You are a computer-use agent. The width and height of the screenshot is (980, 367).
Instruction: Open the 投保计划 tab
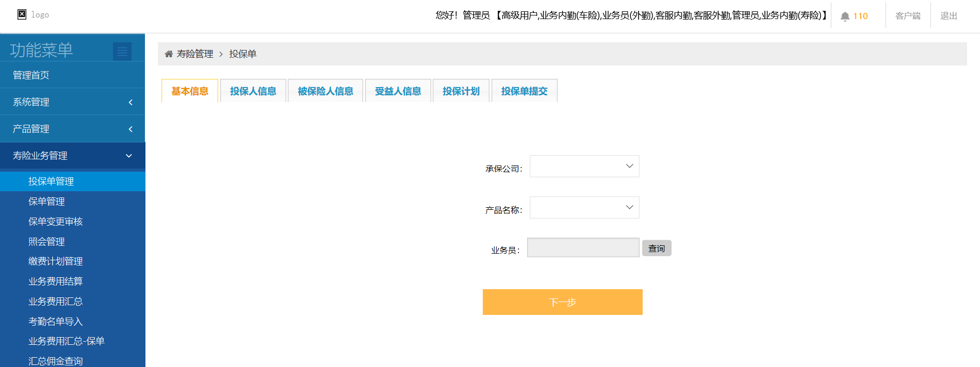tap(461, 91)
